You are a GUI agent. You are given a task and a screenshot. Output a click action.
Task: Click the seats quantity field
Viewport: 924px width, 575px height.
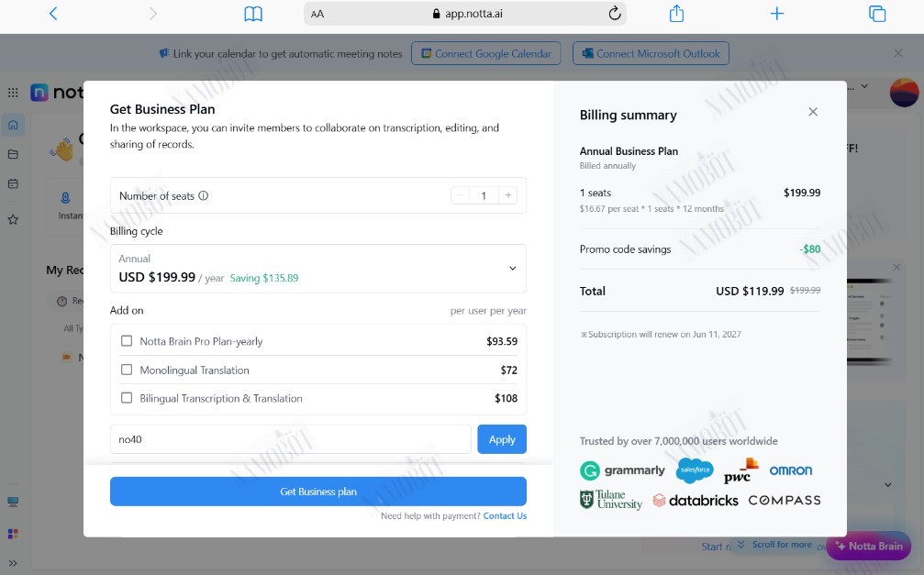click(x=484, y=195)
